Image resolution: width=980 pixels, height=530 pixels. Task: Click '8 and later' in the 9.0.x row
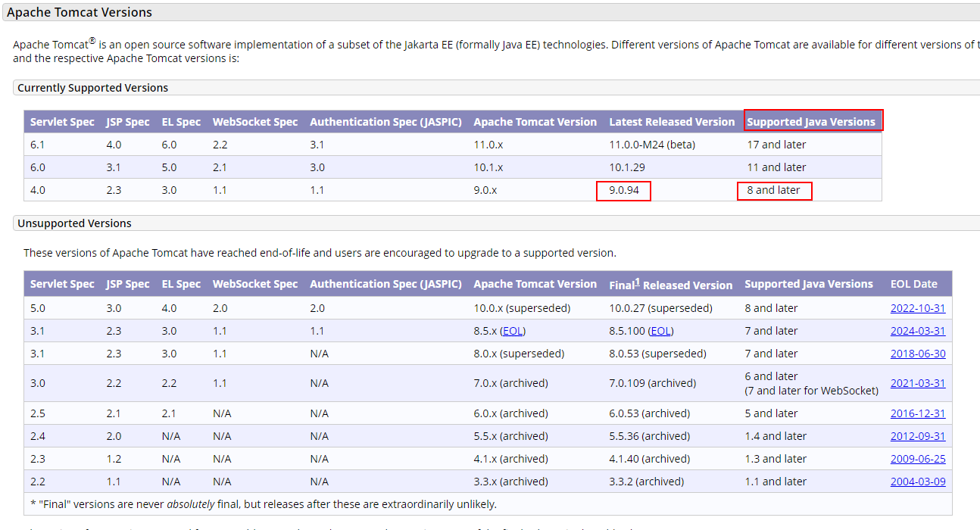pyautogui.click(x=773, y=190)
